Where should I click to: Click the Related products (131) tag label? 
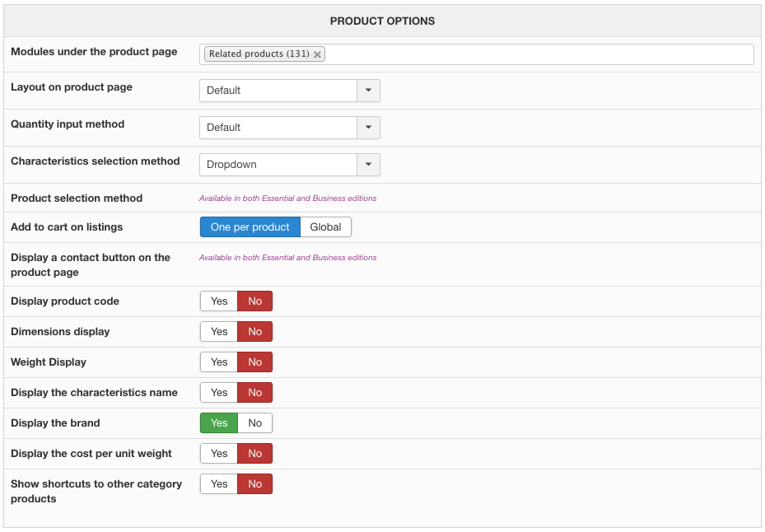tap(259, 54)
